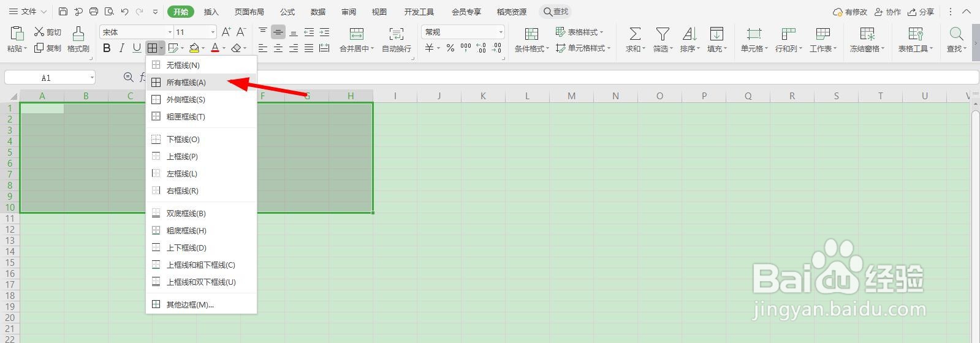Toggle bottom vertical alignment button
This screenshot has height=343, width=980.
click(x=294, y=32)
